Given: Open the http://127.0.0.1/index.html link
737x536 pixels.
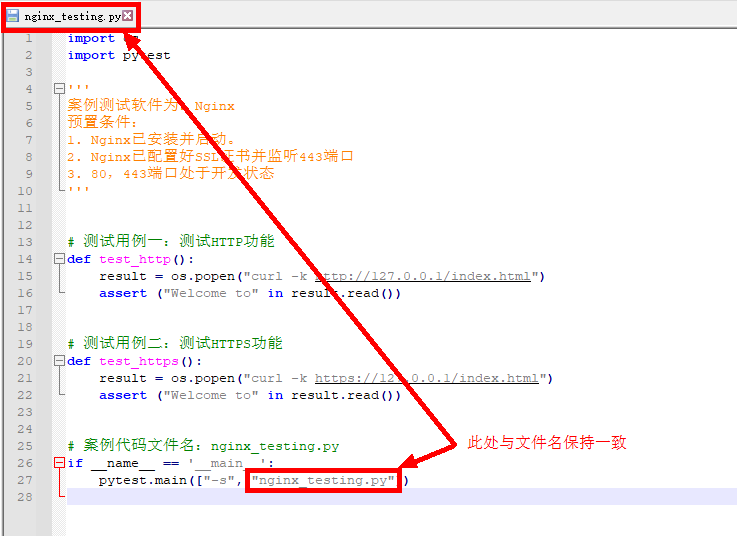Looking at the screenshot, I should coord(423,276).
